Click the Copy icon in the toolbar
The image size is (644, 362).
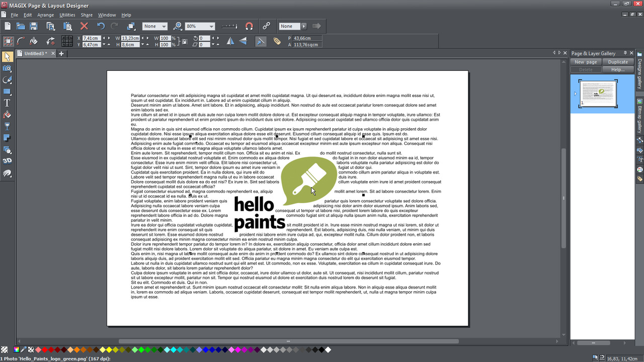(50, 26)
